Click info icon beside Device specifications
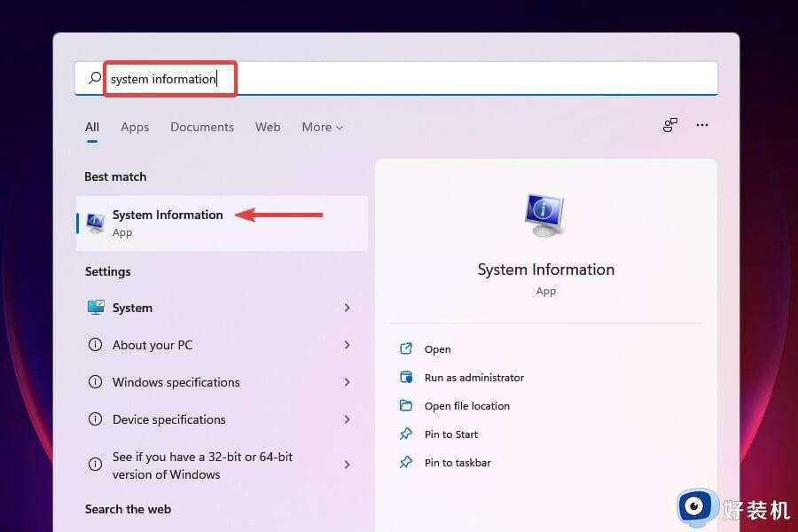Image resolution: width=798 pixels, height=532 pixels. click(x=95, y=419)
